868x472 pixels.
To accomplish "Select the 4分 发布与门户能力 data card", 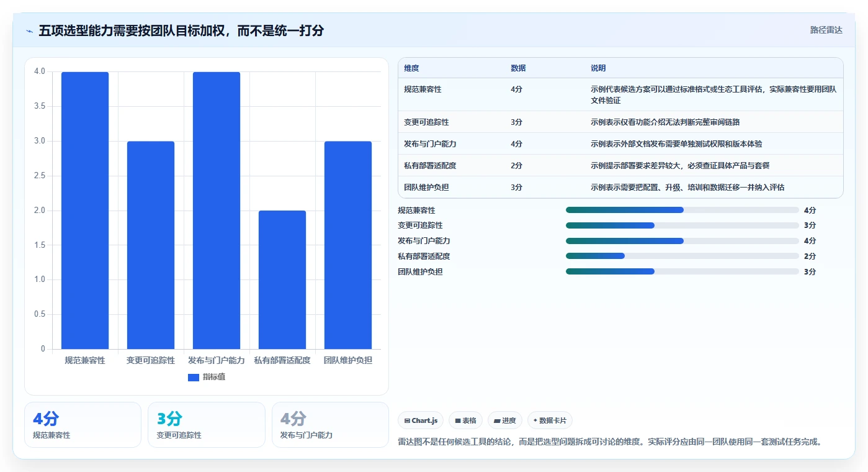I will point(330,425).
